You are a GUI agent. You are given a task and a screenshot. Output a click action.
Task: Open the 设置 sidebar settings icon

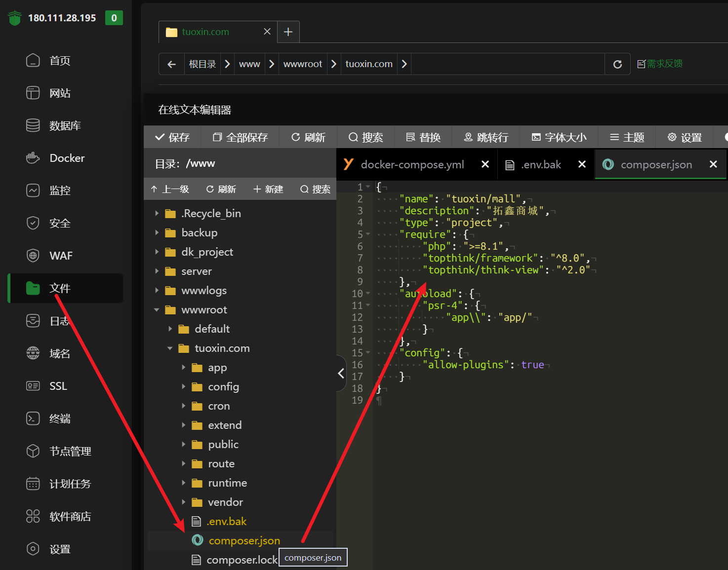pyautogui.click(x=33, y=549)
